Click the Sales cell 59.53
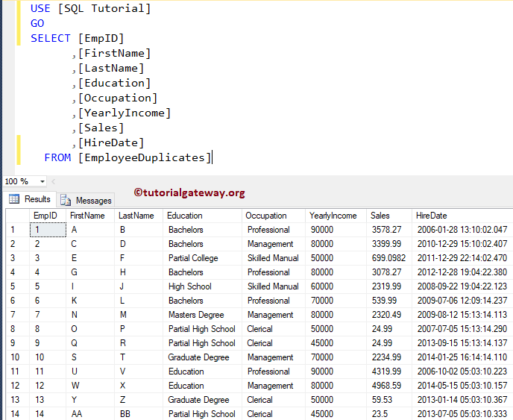This screenshot has height=420, width=513. point(389,400)
